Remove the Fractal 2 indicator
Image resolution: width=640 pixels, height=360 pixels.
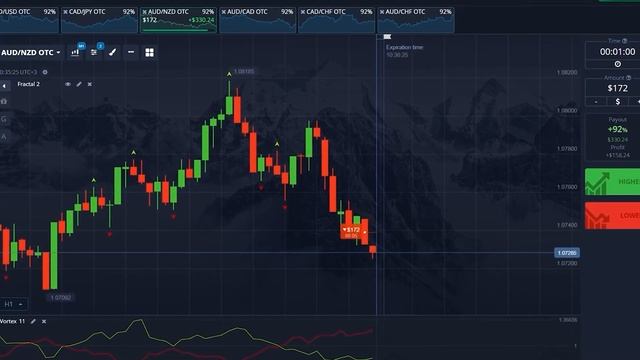90,84
